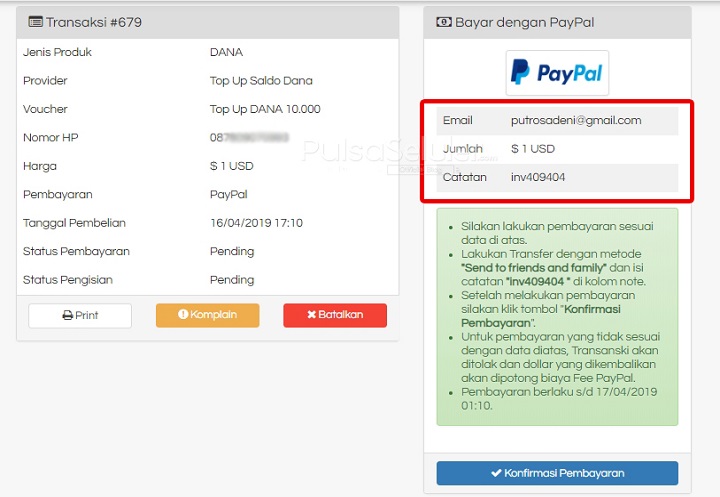Screen dimensions: 720x497
Task: Click the Provider value Top Up Saldo Dana
Action: 261,81
